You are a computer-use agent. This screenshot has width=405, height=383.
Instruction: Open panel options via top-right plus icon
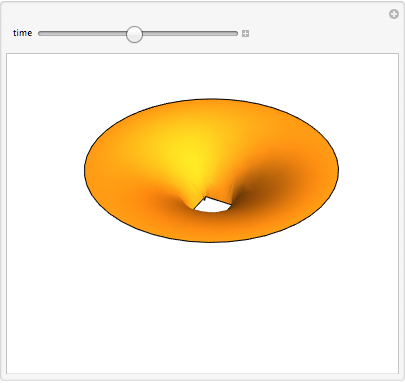click(394, 14)
